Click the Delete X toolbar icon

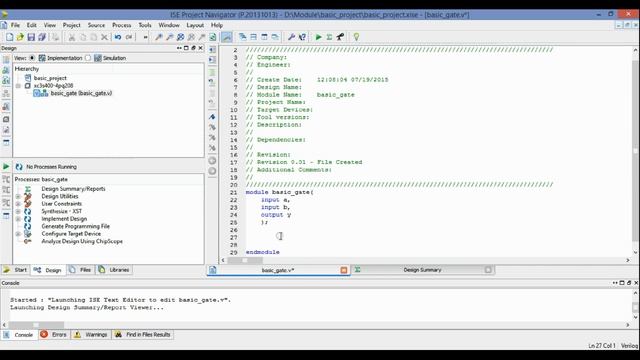point(104,37)
